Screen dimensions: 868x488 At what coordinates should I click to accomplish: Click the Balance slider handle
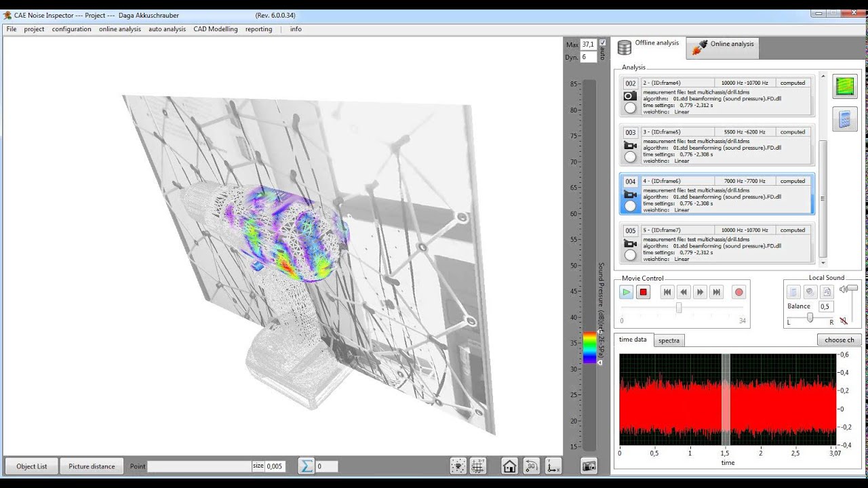810,317
